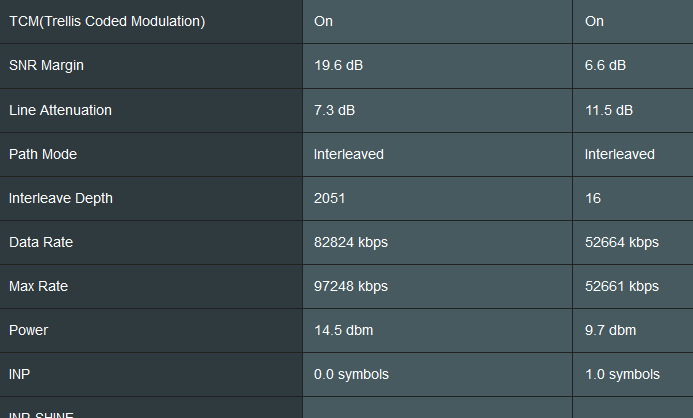693x418 pixels.
Task: Select the Line Attenuation label
Action: click(x=60, y=110)
